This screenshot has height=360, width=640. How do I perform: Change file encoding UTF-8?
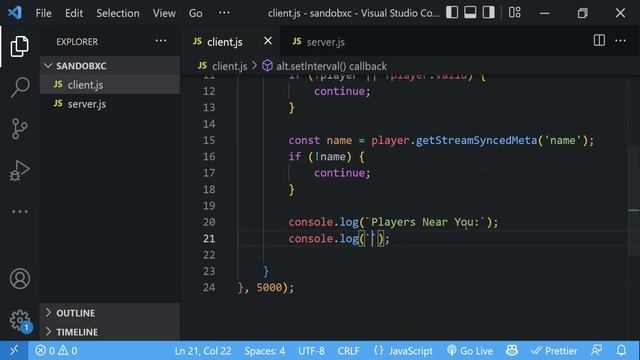click(311, 351)
